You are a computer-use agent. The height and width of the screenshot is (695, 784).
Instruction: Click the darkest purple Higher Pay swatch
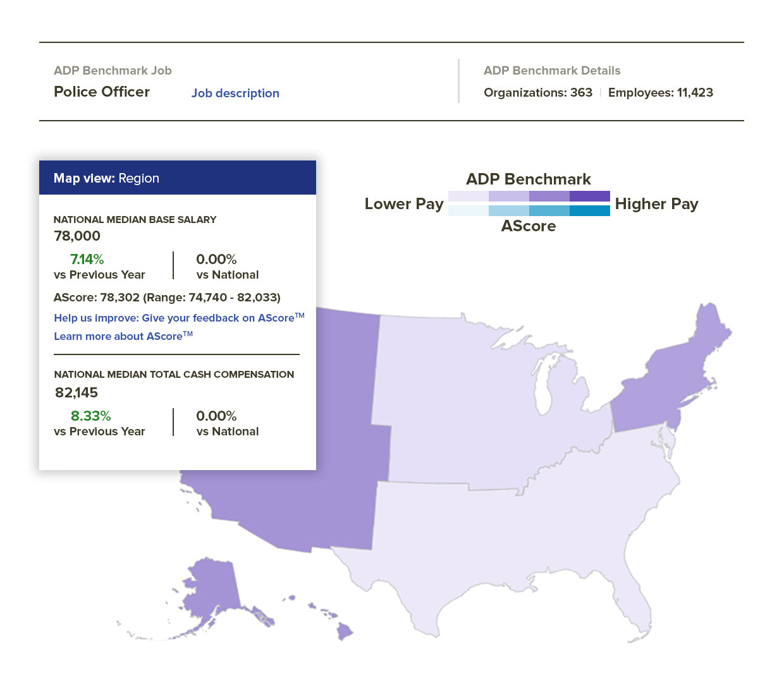click(x=590, y=196)
